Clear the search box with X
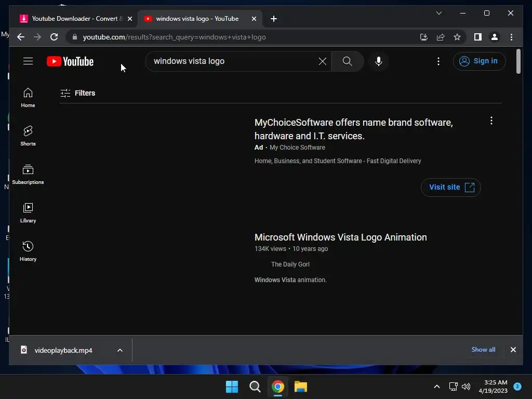 (322, 61)
